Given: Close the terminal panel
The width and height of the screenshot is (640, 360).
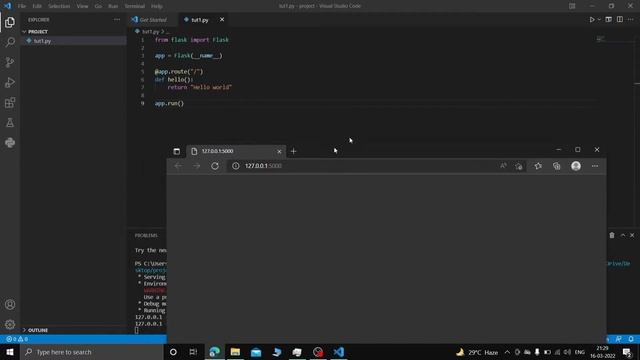Looking at the screenshot, I should point(632,235).
